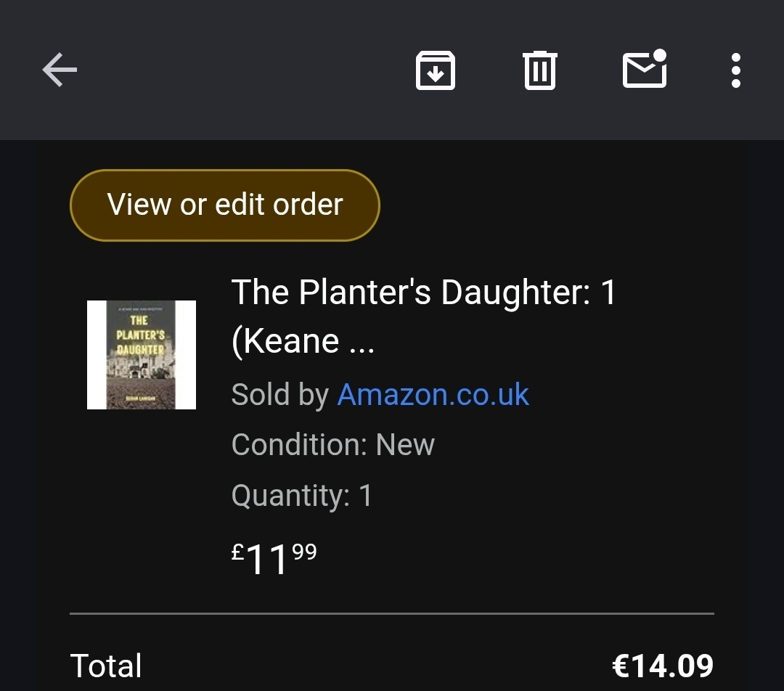
Task: Delete the email using the trash icon
Action: (539, 70)
